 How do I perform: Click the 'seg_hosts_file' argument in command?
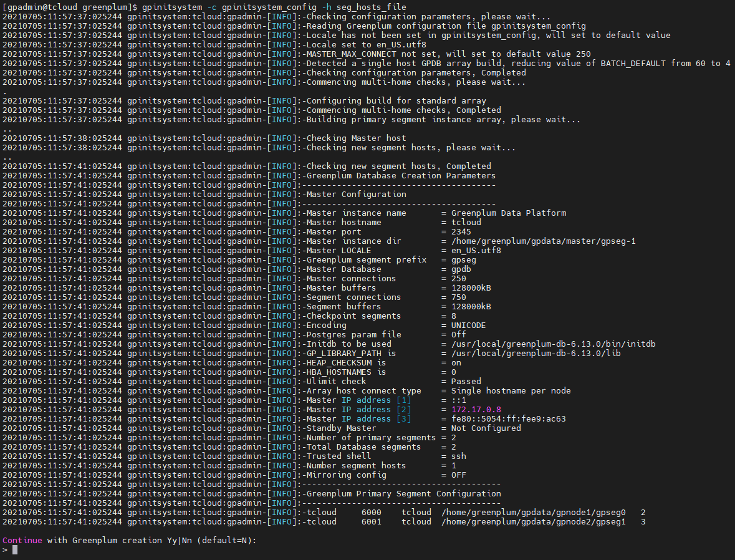(372, 7)
